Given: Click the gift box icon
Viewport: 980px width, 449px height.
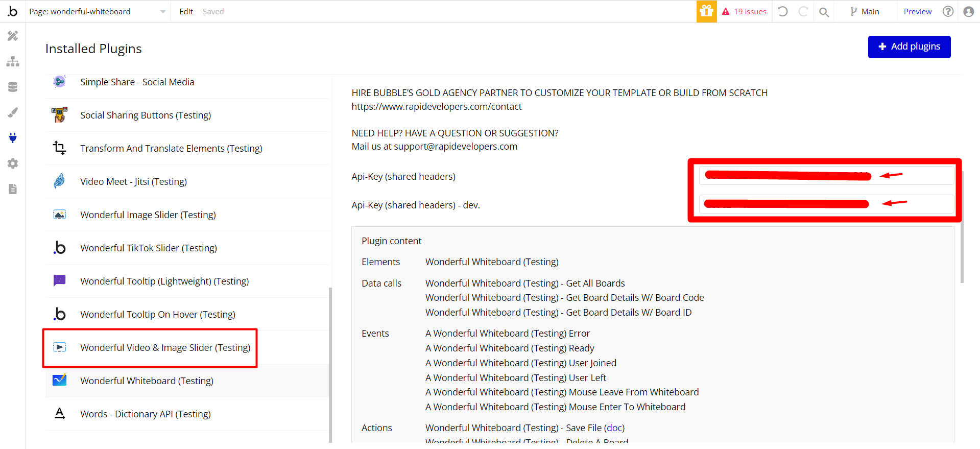Looking at the screenshot, I should tap(707, 11).
